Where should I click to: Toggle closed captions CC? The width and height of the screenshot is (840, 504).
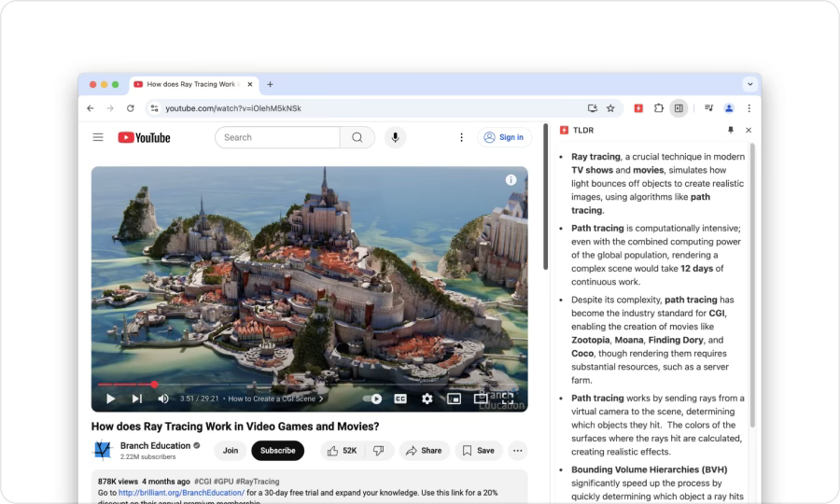point(400,399)
